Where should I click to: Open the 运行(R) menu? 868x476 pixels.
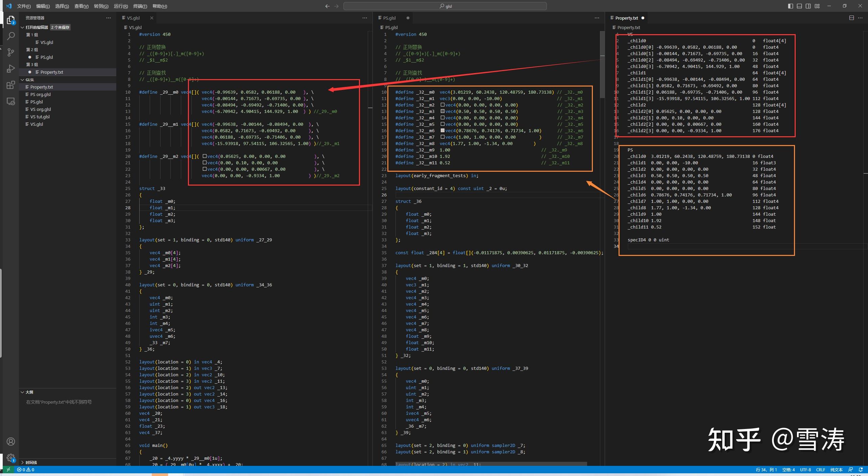tap(121, 6)
